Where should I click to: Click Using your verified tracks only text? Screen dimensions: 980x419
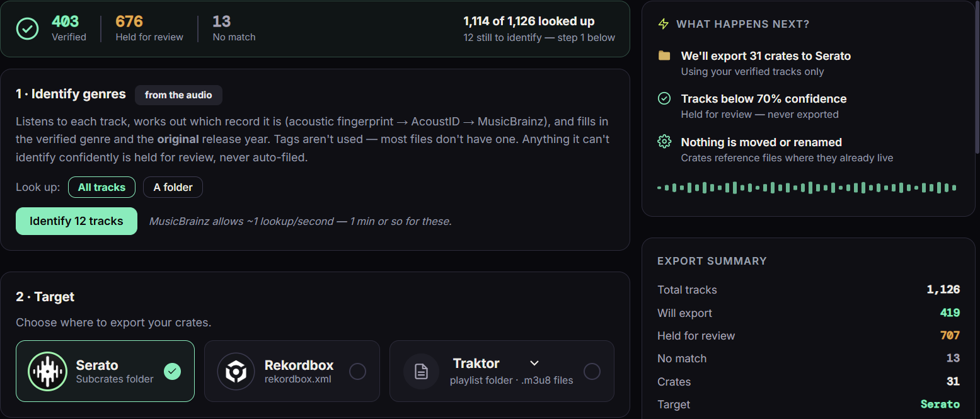[752, 71]
